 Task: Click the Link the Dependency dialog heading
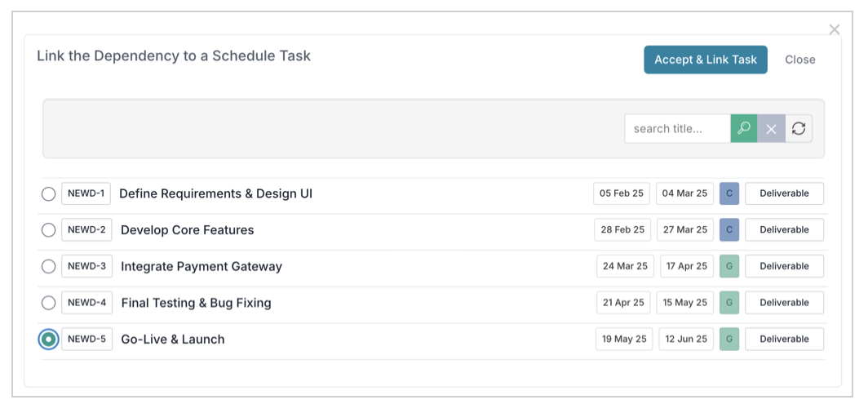(x=174, y=56)
